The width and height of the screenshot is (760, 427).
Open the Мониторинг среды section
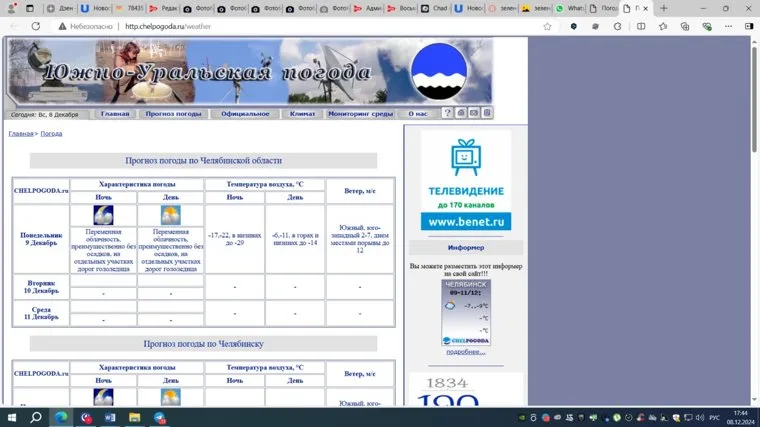(361, 114)
